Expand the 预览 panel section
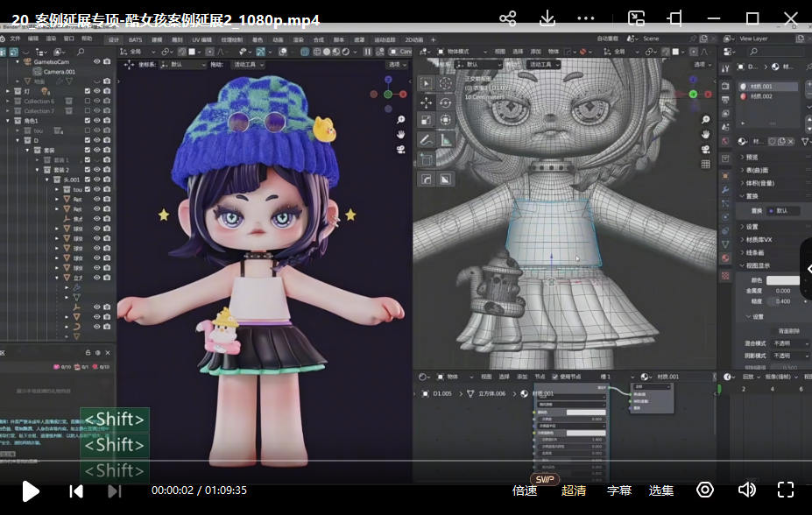Viewport: 812px width, 515px height. coord(752,157)
